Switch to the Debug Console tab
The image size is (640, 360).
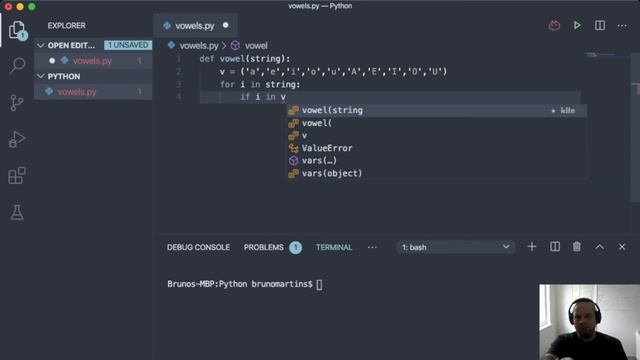tap(198, 247)
